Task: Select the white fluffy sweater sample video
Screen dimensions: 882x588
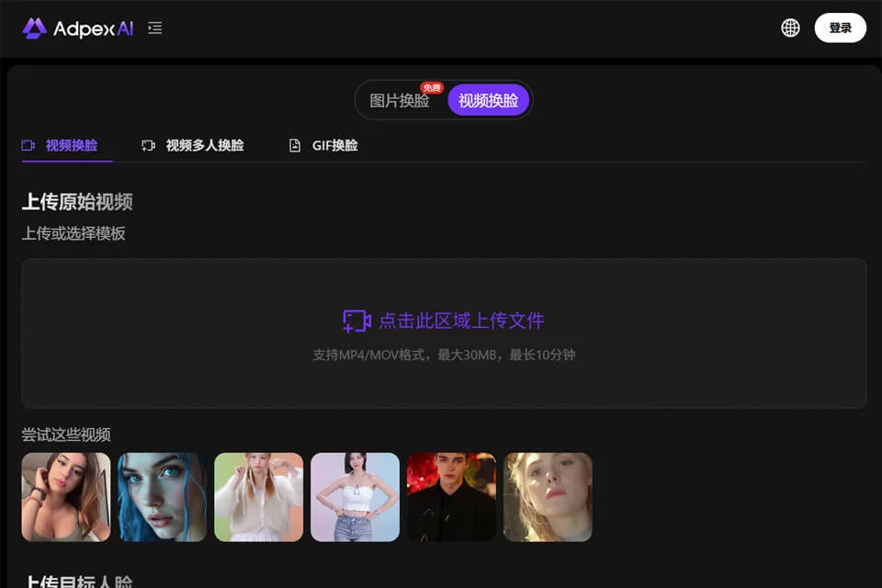Action: (x=259, y=497)
